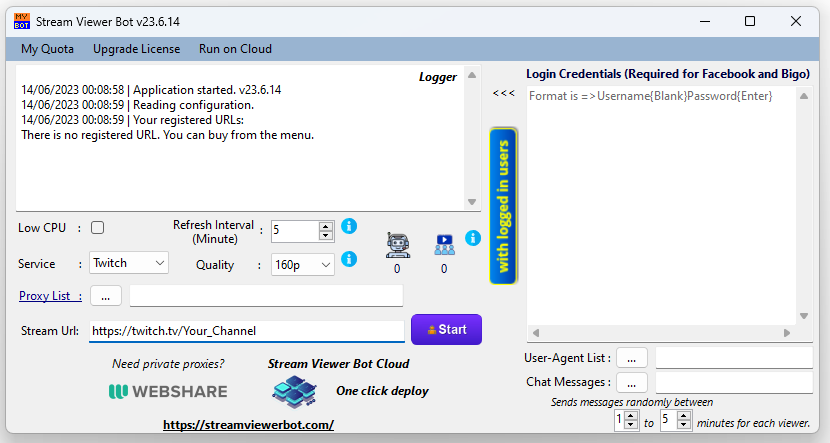The image size is (830, 443).
Task: Click the Proxy List path field
Action: [266, 296]
